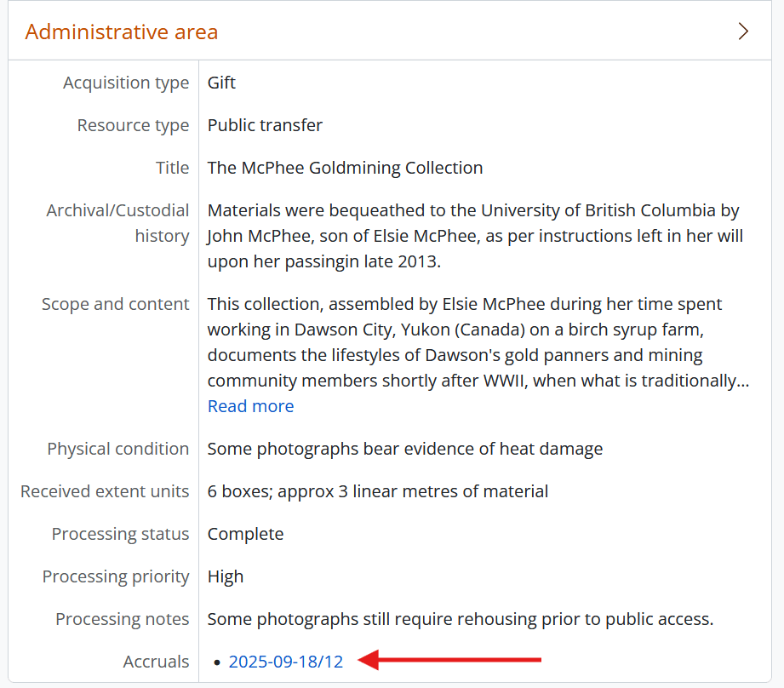
Task: Click the Received extent units label
Action: 105,491
